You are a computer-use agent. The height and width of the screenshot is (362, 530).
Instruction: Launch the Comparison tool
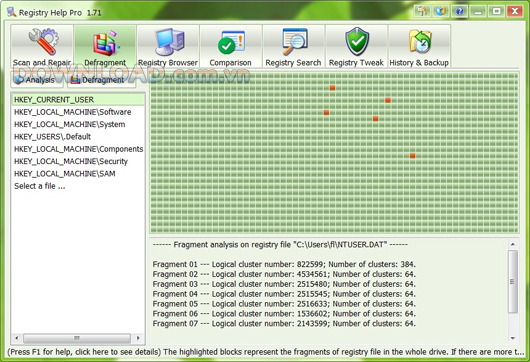tap(231, 46)
